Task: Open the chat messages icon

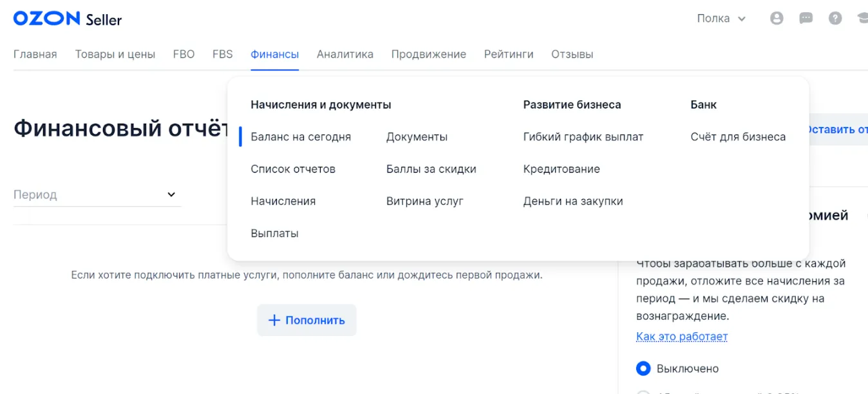Action: (x=806, y=19)
